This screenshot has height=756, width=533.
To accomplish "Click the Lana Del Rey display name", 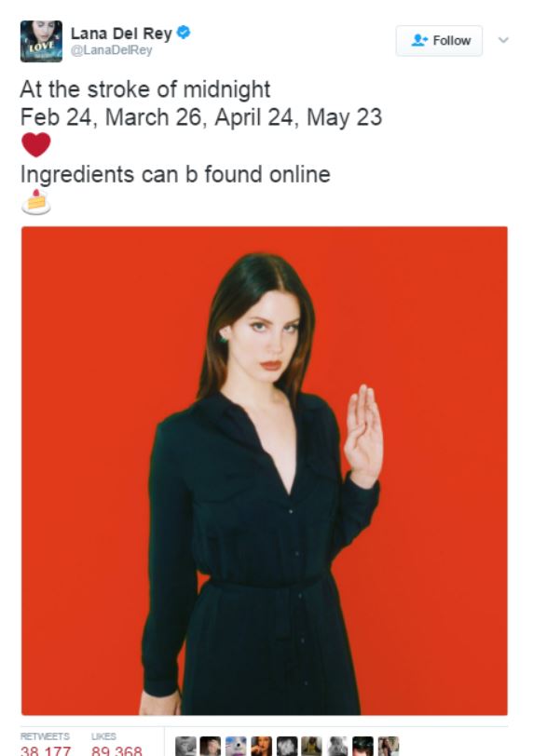I will (121, 33).
